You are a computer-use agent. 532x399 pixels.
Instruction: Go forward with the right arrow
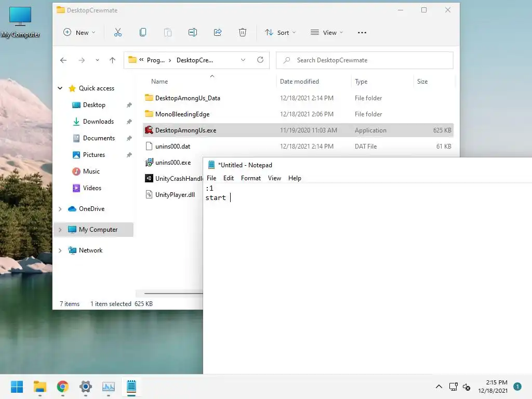(x=82, y=60)
